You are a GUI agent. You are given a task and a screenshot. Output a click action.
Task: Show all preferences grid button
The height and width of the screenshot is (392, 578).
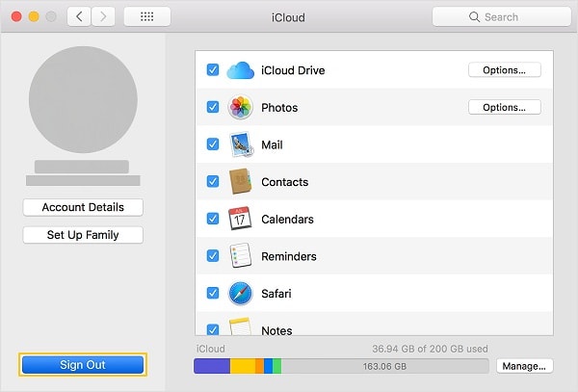point(147,17)
